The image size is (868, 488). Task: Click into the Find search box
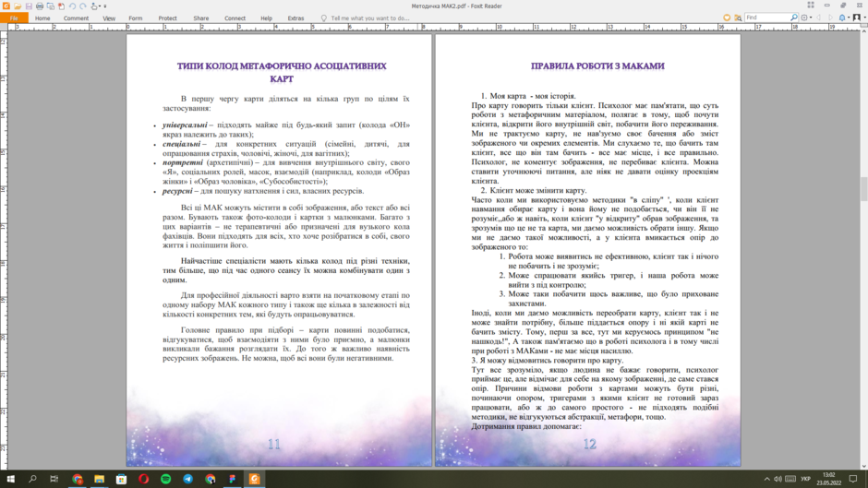pos(766,18)
